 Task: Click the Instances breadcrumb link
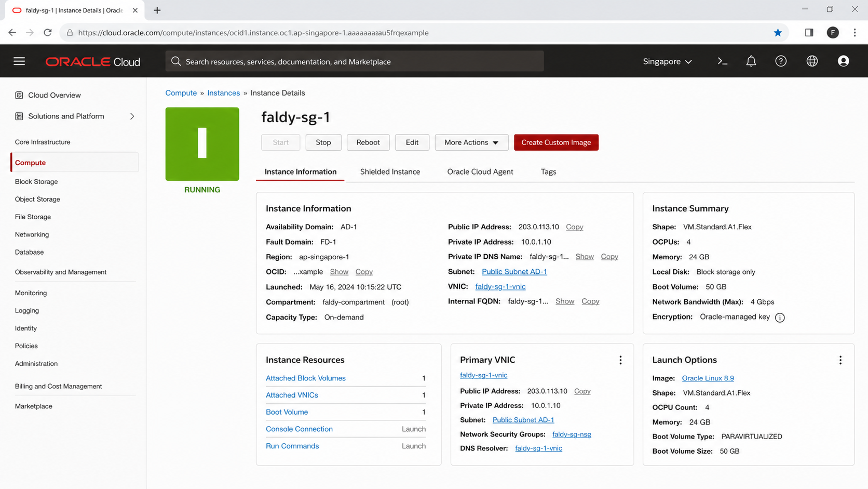click(224, 93)
